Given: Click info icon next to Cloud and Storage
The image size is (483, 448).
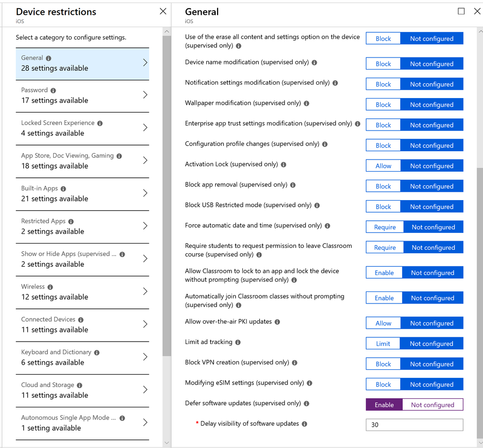Looking at the screenshot, I should 79,386.
